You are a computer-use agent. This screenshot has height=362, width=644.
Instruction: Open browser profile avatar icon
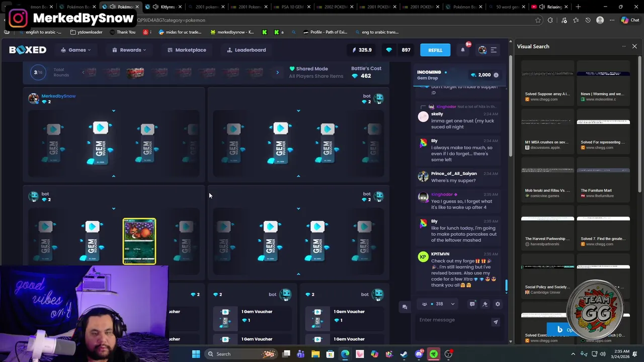click(600, 20)
